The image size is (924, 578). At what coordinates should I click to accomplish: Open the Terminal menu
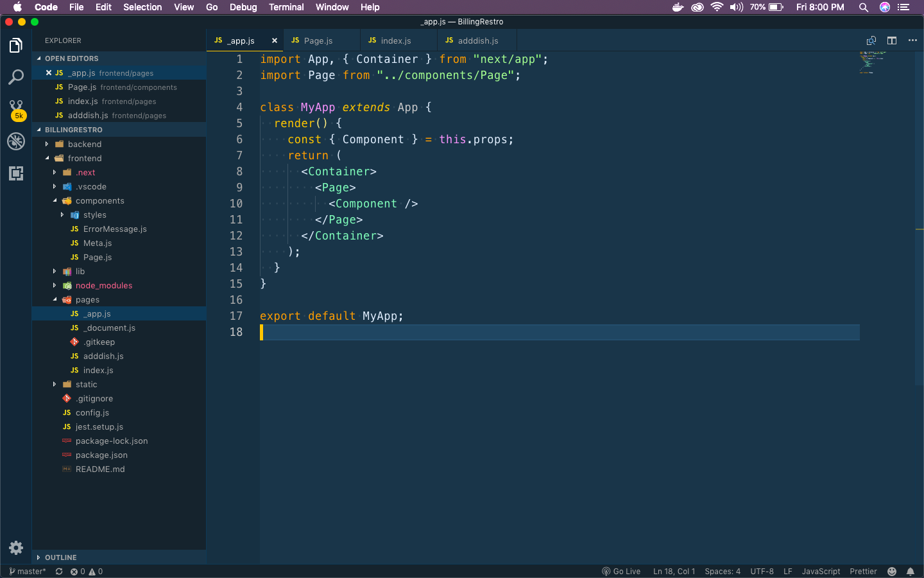click(x=286, y=7)
